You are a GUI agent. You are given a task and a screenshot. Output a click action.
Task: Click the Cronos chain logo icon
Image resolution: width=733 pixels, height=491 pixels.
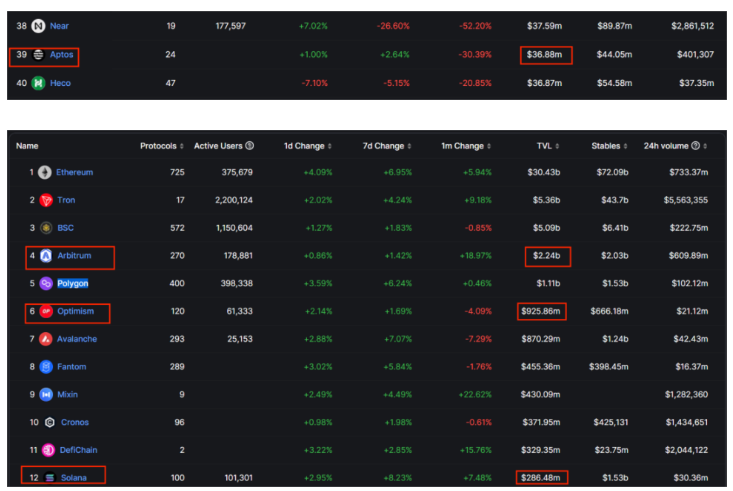click(x=50, y=422)
